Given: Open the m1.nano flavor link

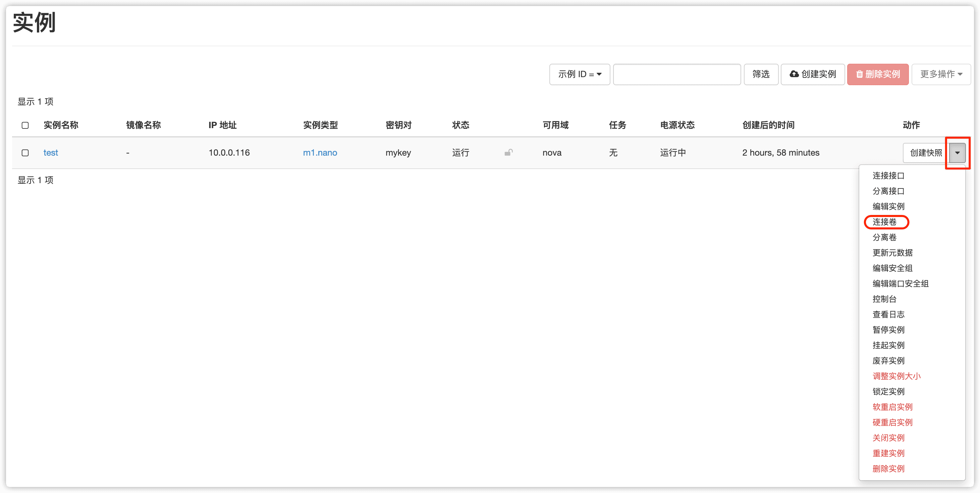Looking at the screenshot, I should point(320,153).
